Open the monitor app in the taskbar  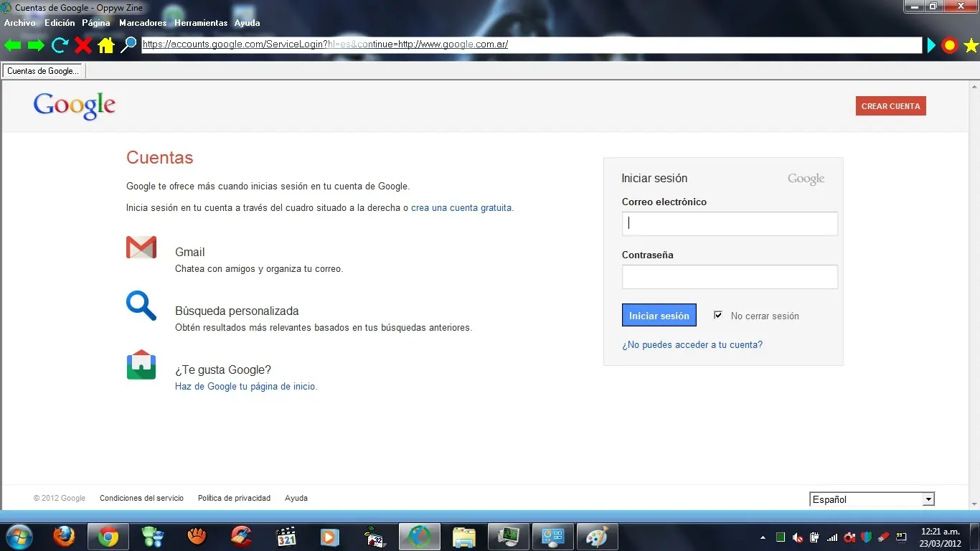[x=509, y=537]
